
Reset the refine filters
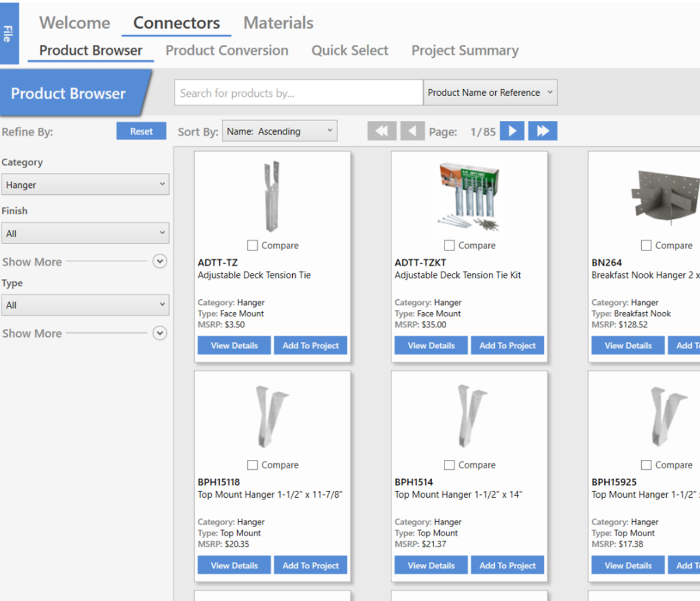[141, 131]
